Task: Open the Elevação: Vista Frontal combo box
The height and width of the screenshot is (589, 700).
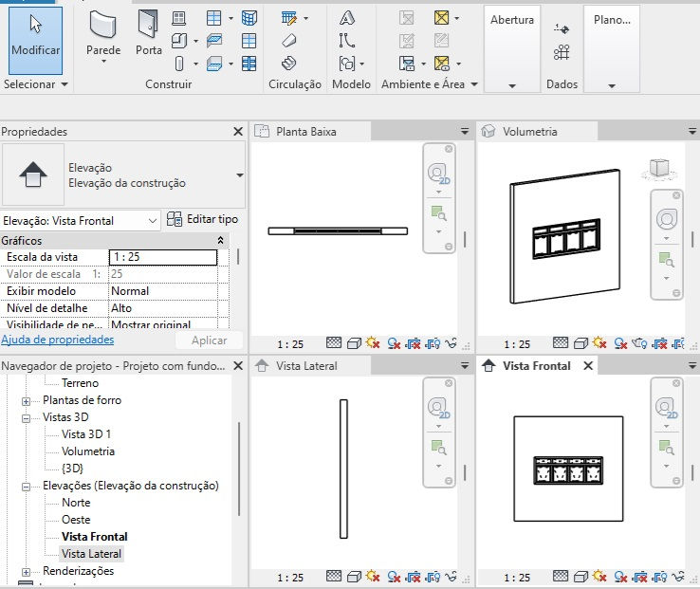Action: coord(81,221)
